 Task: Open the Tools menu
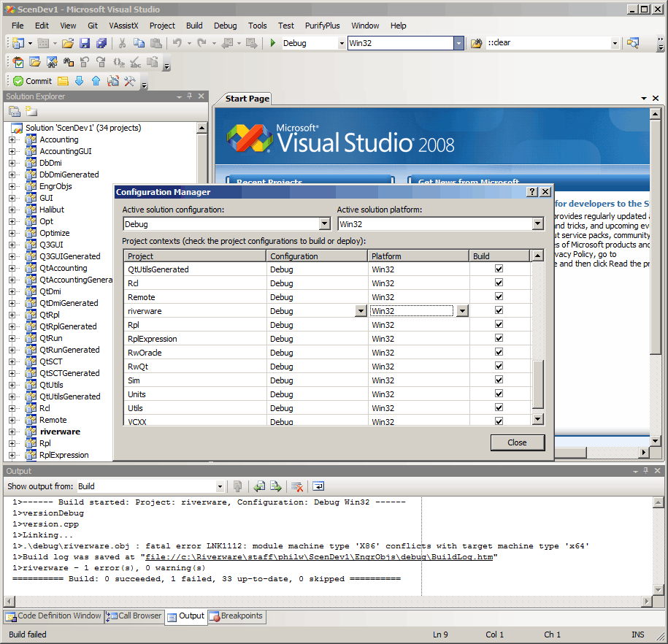click(x=257, y=26)
